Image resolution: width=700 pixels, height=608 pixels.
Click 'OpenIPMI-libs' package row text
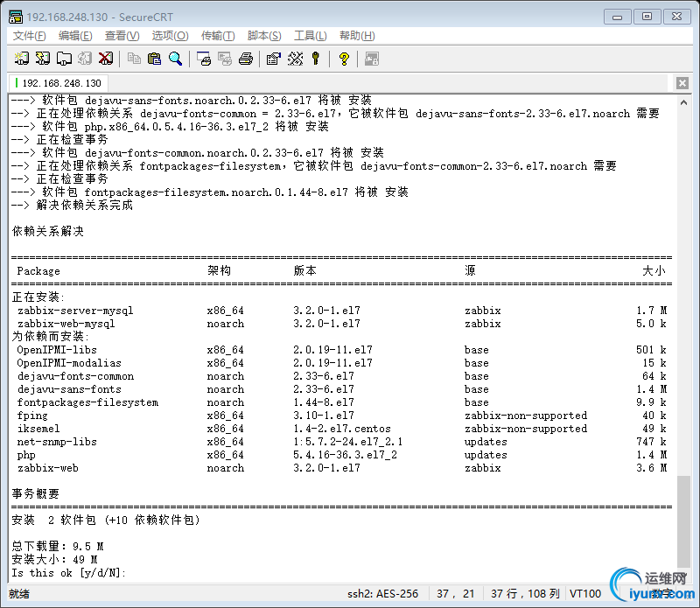click(57, 350)
